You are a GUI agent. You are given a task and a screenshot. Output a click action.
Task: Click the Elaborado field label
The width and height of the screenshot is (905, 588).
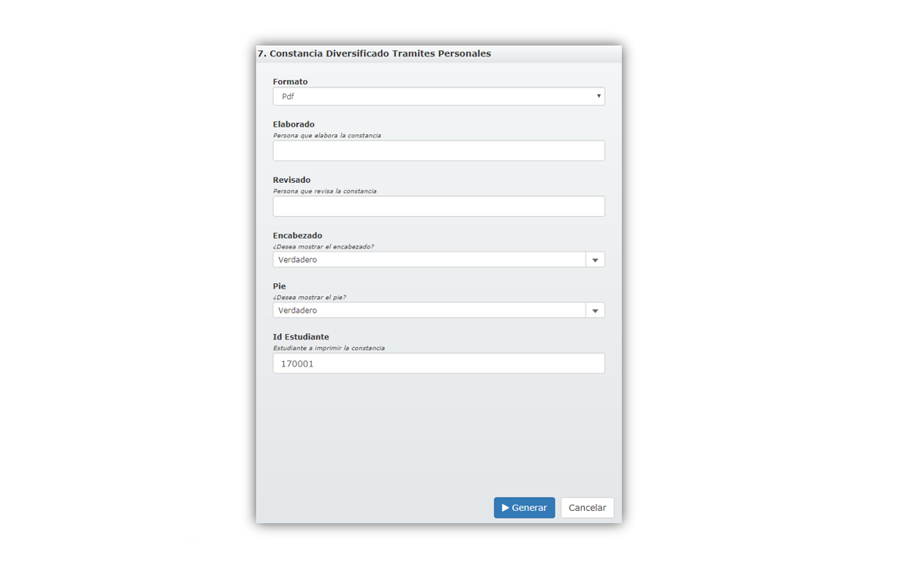[x=293, y=124]
